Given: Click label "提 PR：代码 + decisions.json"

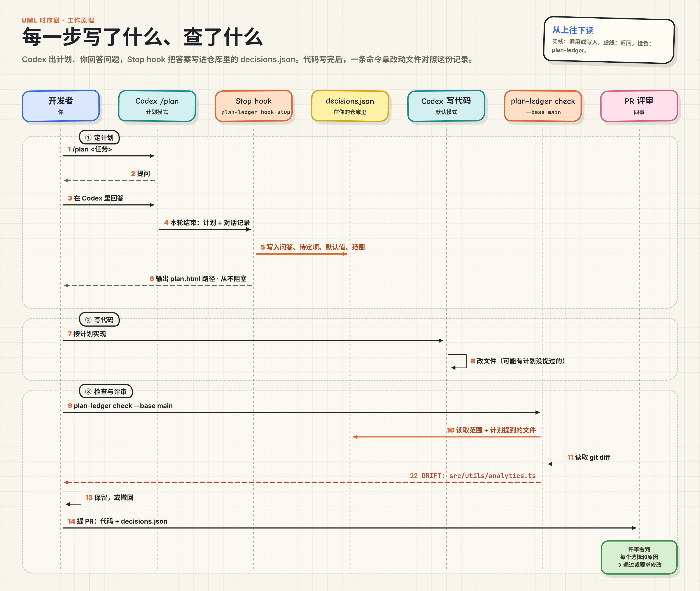Looking at the screenshot, I should (x=122, y=521).
